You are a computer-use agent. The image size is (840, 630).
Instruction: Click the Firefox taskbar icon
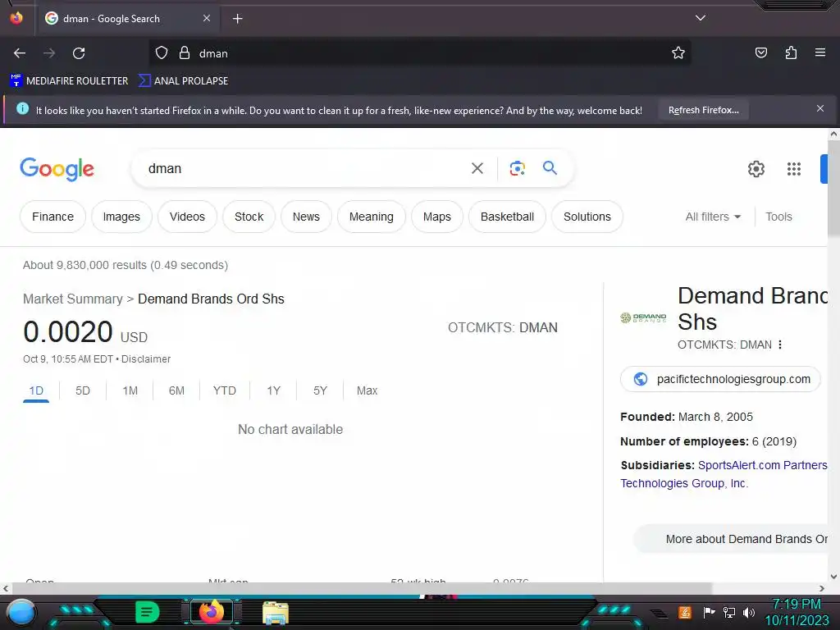coord(211,612)
